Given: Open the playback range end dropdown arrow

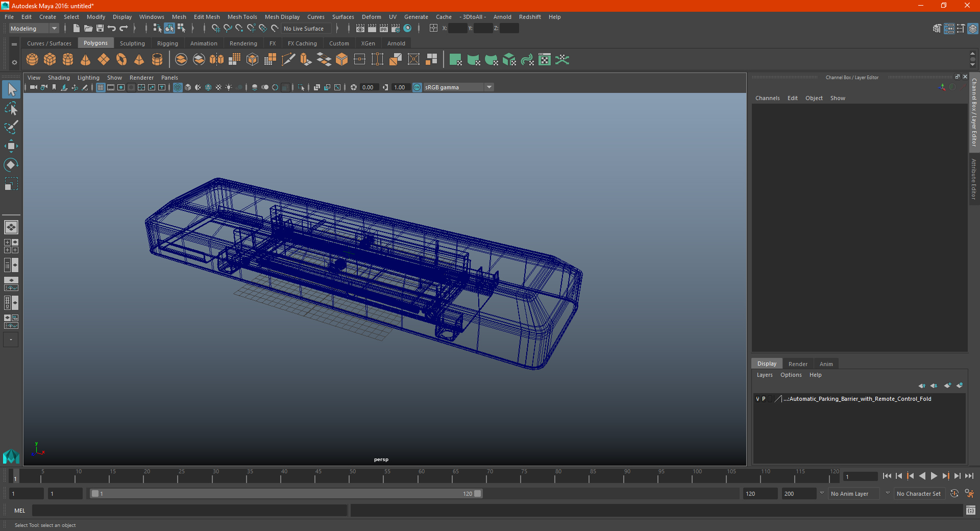Looking at the screenshot, I should click(822, 493).
